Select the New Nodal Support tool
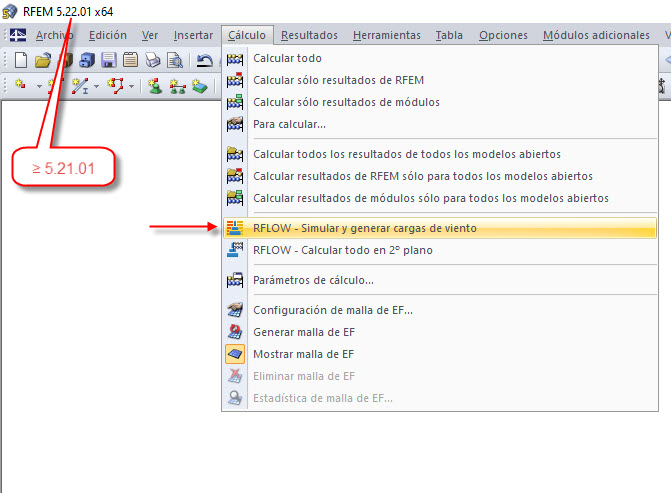671x493 pixels. [155, 86]
